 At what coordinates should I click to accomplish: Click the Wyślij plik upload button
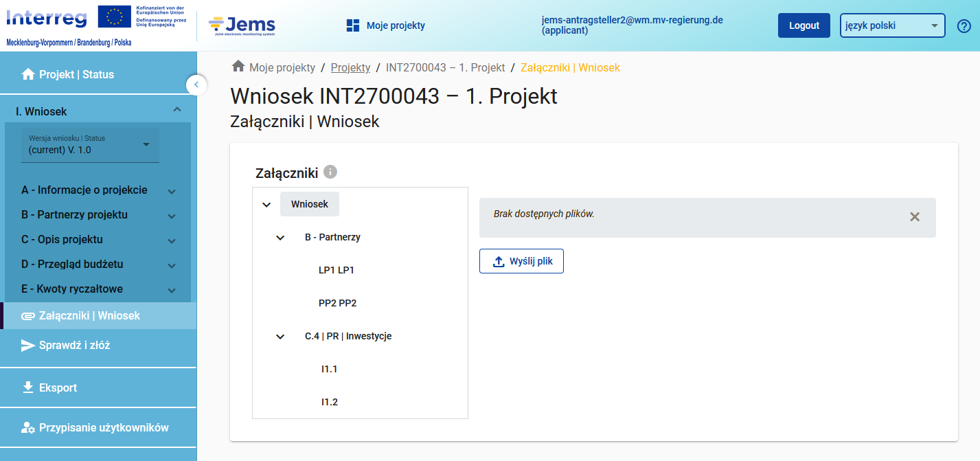tap(521, 261)
